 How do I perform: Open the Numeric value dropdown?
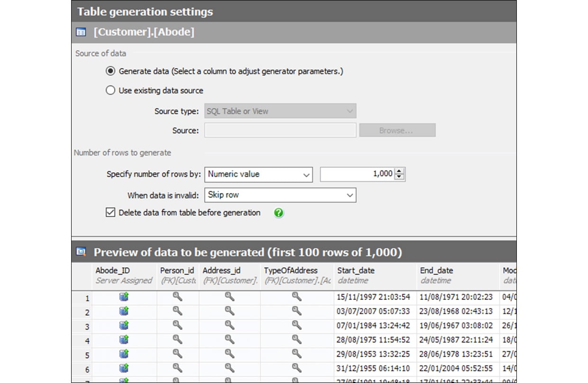coord(258,174)
